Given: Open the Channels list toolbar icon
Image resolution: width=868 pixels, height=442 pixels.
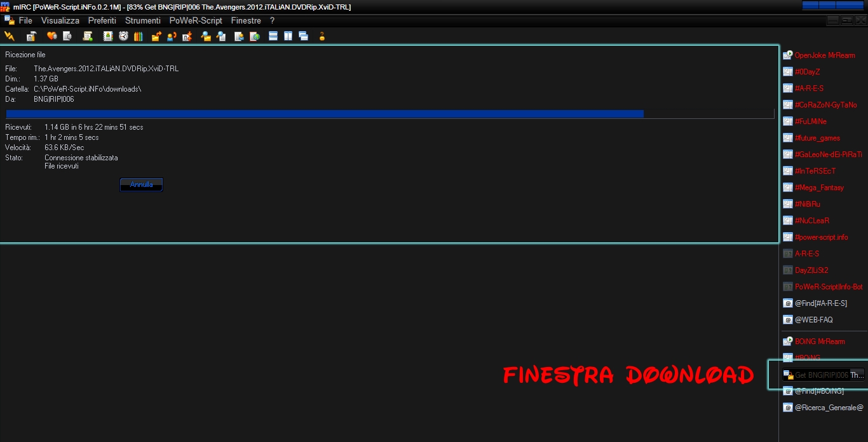Looking at the screenshot, I should [x=67, y=36].
